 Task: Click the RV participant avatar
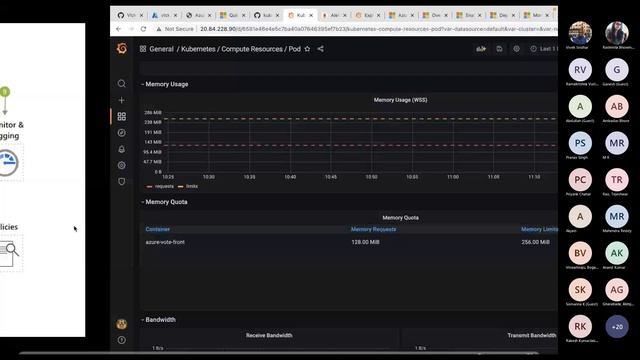pyautogui.click(x=580, y=70)
